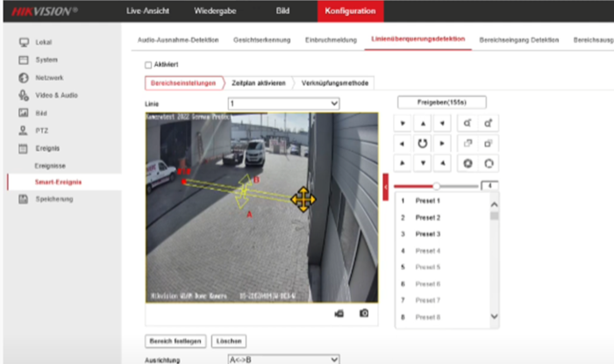This screenshot has width=614, height=364.
Task: Close the iris with PTZ icon
Action: click(468, 164)
